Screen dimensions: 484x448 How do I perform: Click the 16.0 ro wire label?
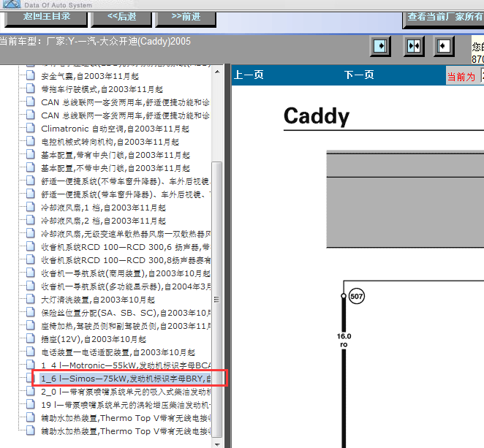pyautogui.click(x=344, y=340)
